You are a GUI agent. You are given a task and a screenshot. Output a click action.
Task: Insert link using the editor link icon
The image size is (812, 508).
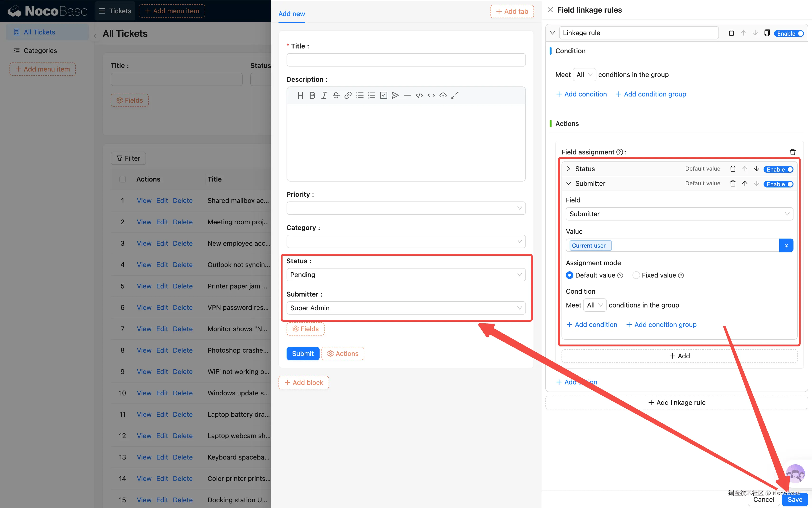(x=348, y=96)
